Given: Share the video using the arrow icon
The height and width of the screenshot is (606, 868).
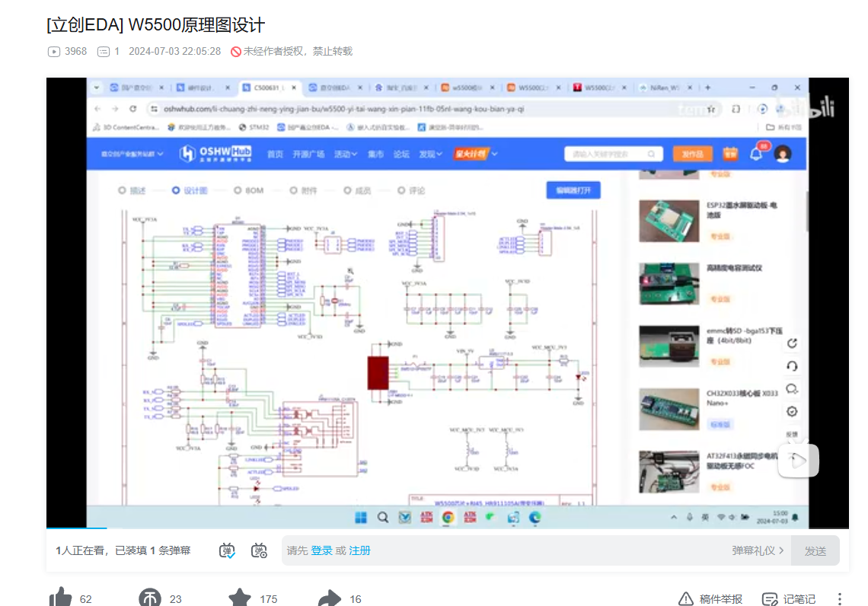Looking at the screenshot, I should point(329,598).
